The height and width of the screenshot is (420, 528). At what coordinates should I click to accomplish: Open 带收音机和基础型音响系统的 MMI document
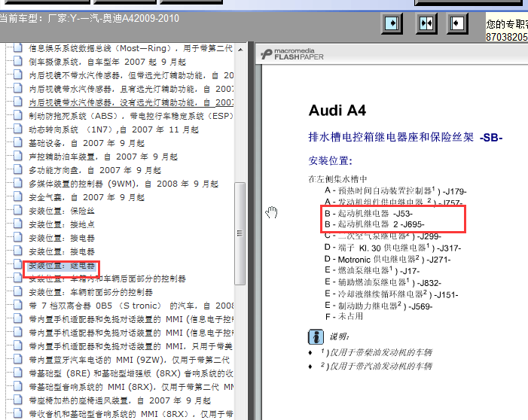(131, 414)
